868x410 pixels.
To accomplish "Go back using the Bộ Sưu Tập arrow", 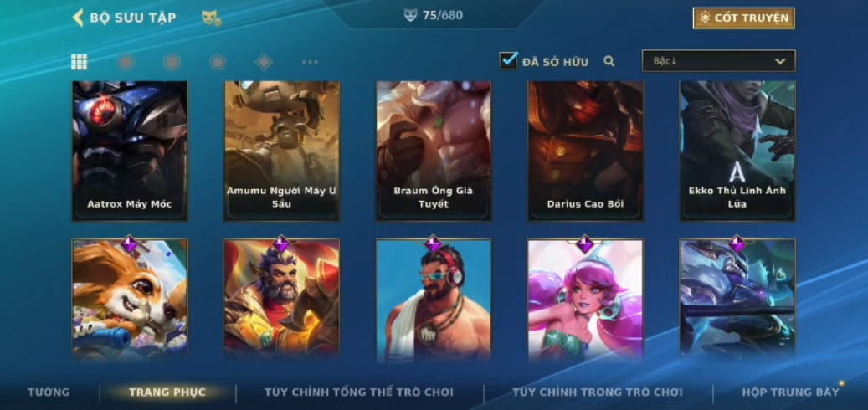I will (78, 18).
